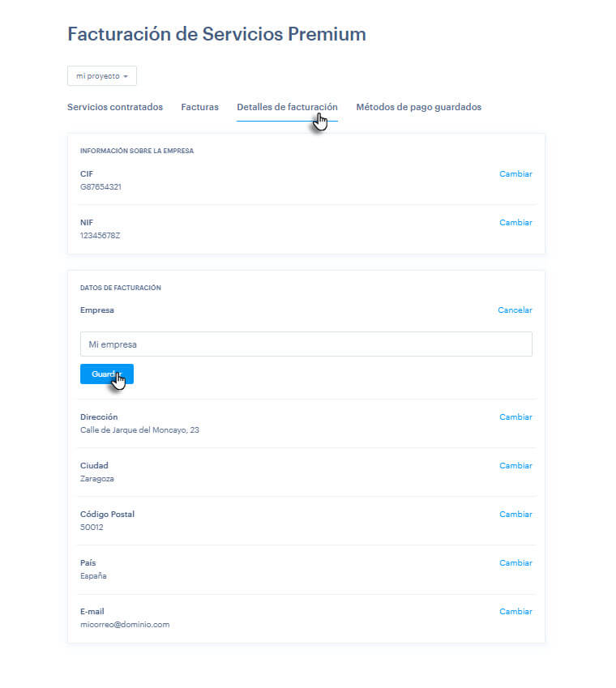The image size is (616, 688).
Task: Edit Ciudad using the Cambiar link
Action: point(515,466)
